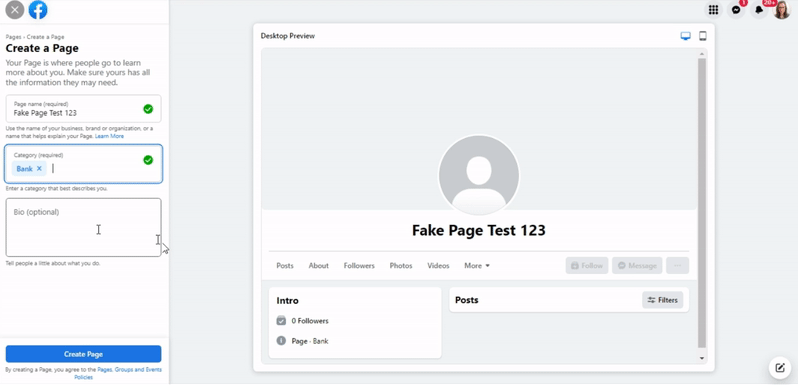Switch to desktop preview icon
This screenshot has height=385, width=798.
tap(686, 36)
